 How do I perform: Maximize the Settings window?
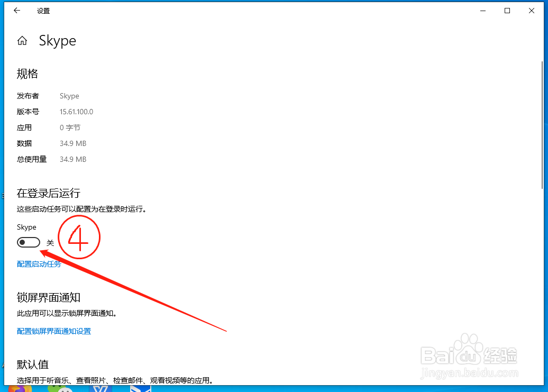[x=507, y=11]
